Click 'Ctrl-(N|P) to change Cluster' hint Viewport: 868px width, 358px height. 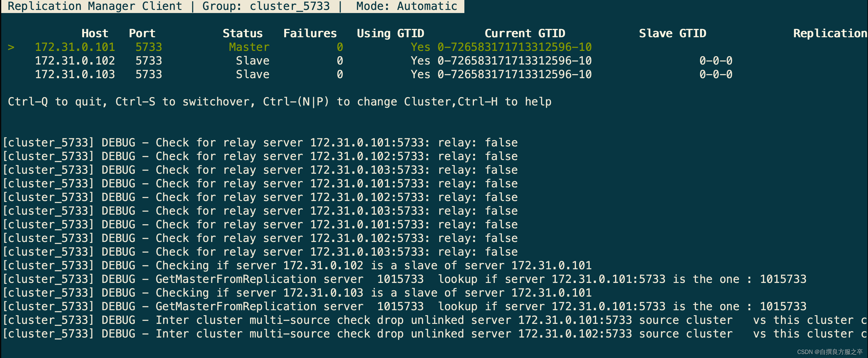(357, 102)
